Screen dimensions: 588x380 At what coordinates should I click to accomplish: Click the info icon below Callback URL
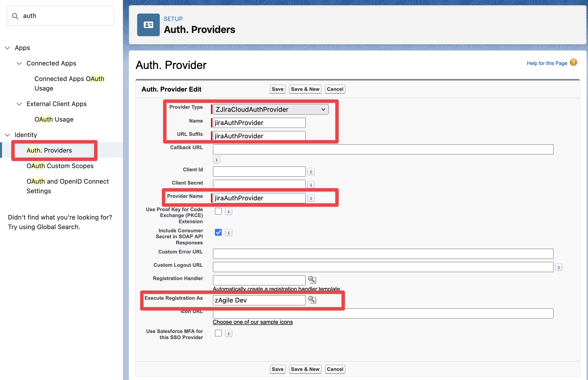[216, 160]
